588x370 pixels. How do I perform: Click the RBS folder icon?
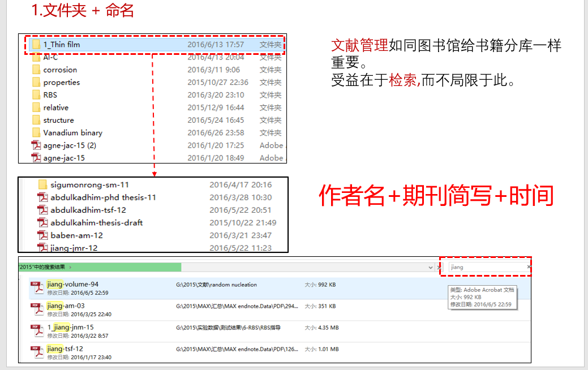click(x=36, y=95)
